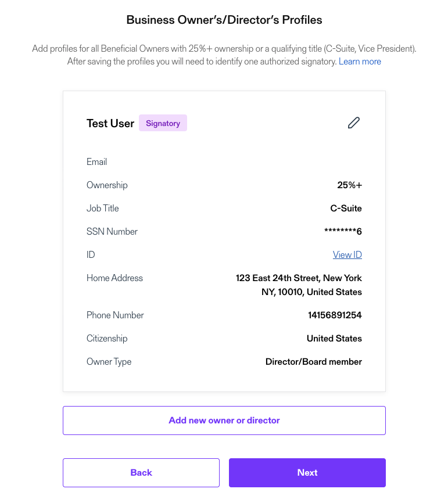Select the C-Suite job title value
448x496 pixels.
tap(346, 208)
